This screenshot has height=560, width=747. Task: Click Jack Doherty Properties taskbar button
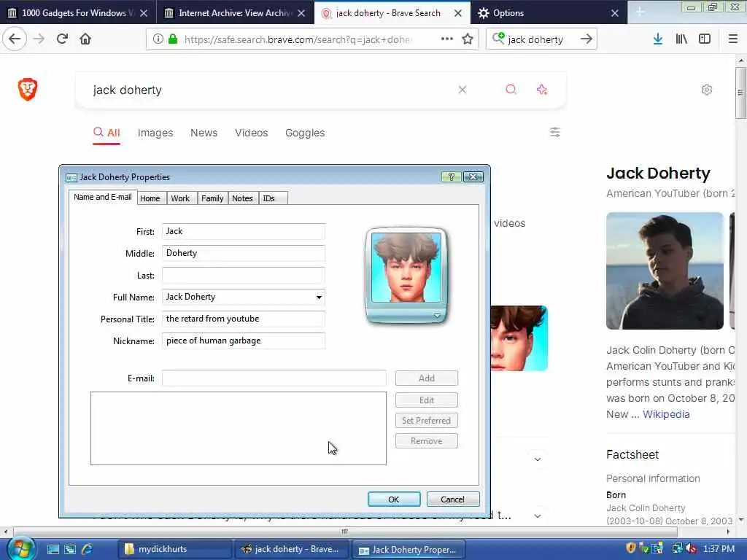[409, 550]
